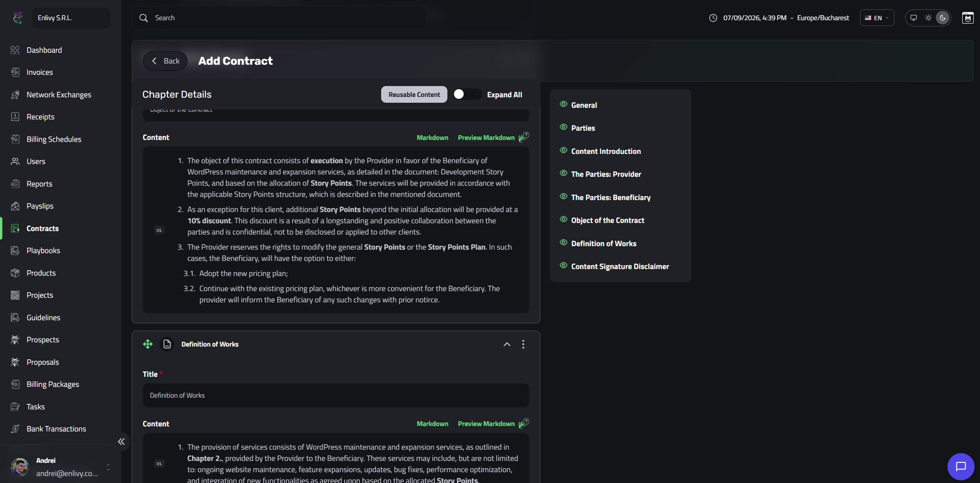Open the three-dot menu for Definition of Works
This screenshot has width=980, height=483.
(523, 344)
